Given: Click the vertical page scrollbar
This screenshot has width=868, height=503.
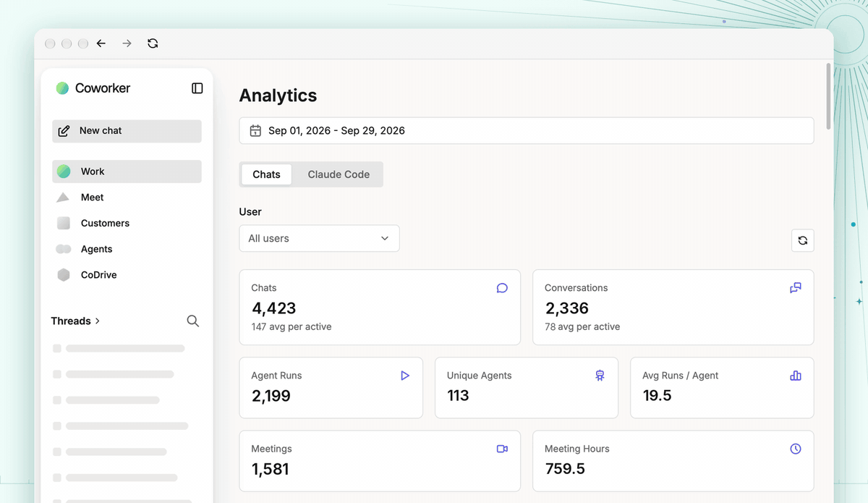Looking at the screenshot, I should pyautogui.click(x=828, y=96).
